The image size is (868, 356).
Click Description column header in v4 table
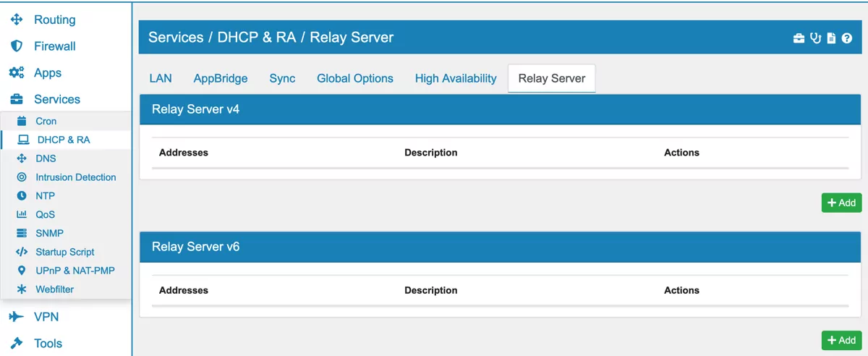(x=431, y=153)
